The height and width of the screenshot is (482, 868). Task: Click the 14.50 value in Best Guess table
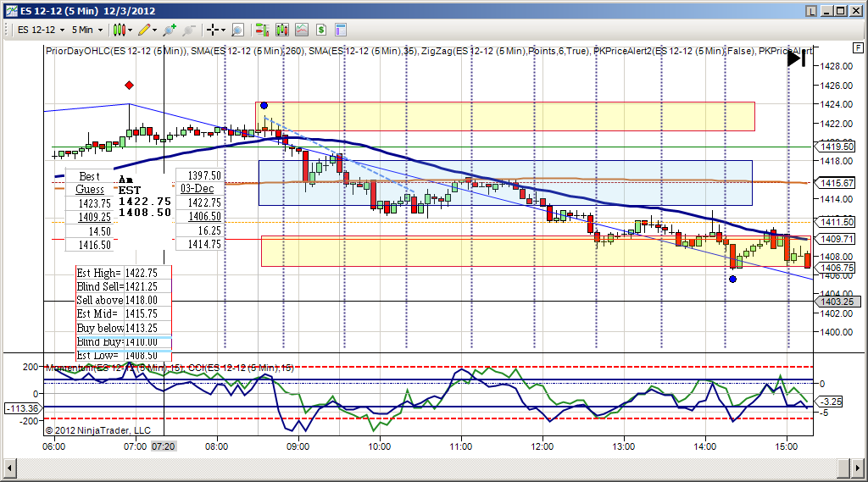pyautogui.click(x=100, y=230)
